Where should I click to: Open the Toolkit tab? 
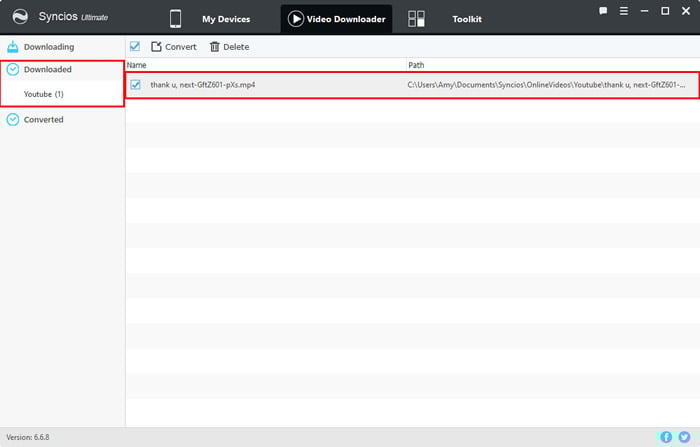pos(467,19)
